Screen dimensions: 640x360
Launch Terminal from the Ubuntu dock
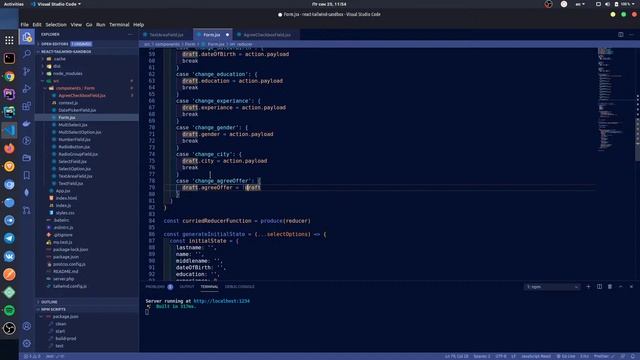[9, 58]
